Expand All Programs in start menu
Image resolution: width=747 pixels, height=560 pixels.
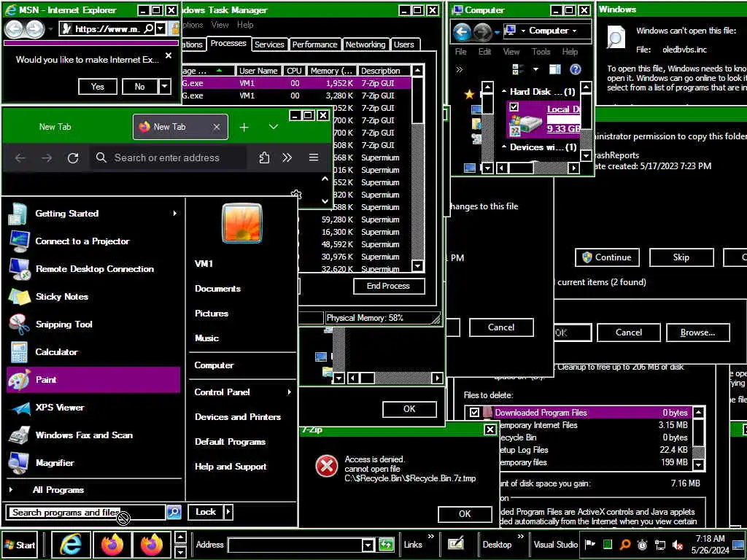point(58,489)
